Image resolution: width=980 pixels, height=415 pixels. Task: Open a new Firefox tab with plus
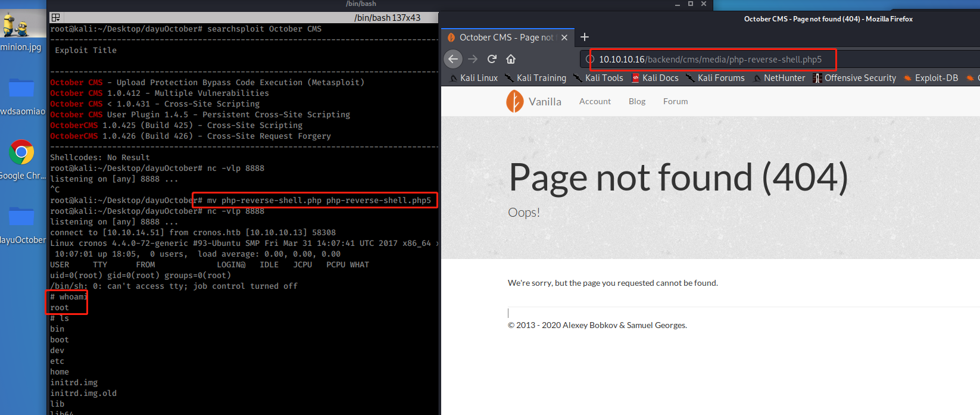(585, 37)
